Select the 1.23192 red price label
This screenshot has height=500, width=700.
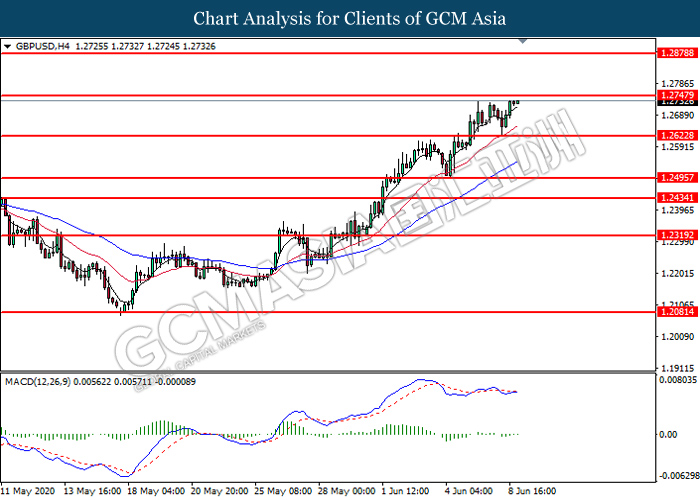(x=677, y=235)
